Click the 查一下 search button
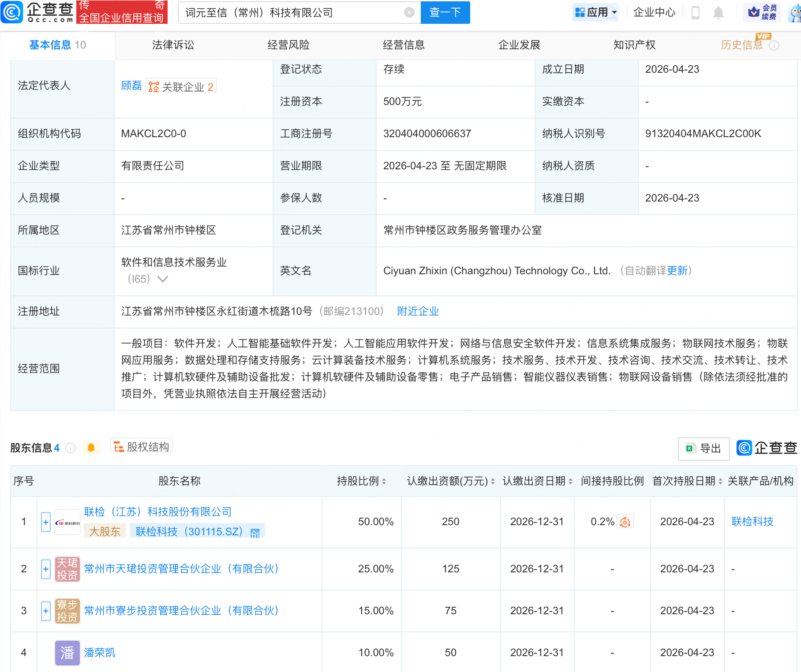The image size is (801, 672). [445, 12]
